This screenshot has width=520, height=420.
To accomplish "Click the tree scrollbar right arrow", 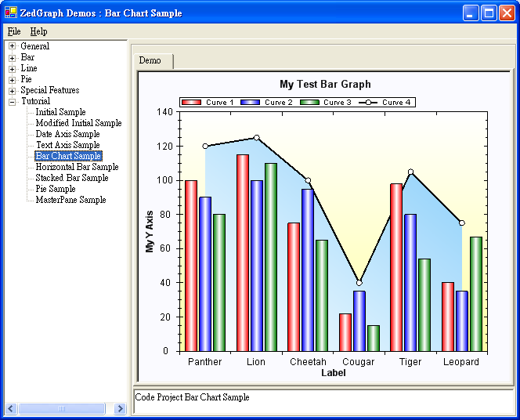I will click(120, 408).
